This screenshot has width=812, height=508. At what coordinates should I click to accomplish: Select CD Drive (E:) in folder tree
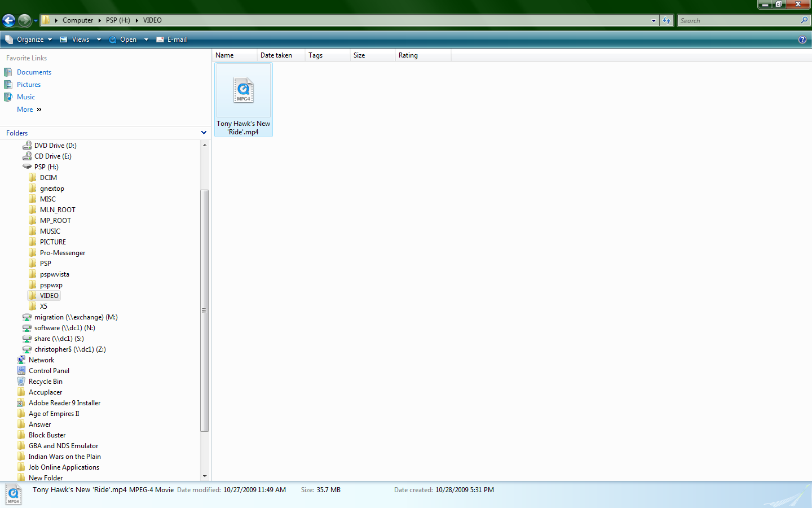[52, 156]
